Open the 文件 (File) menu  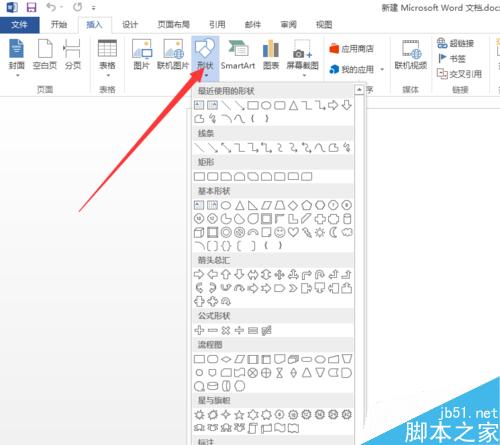click(x=19, y=25)
